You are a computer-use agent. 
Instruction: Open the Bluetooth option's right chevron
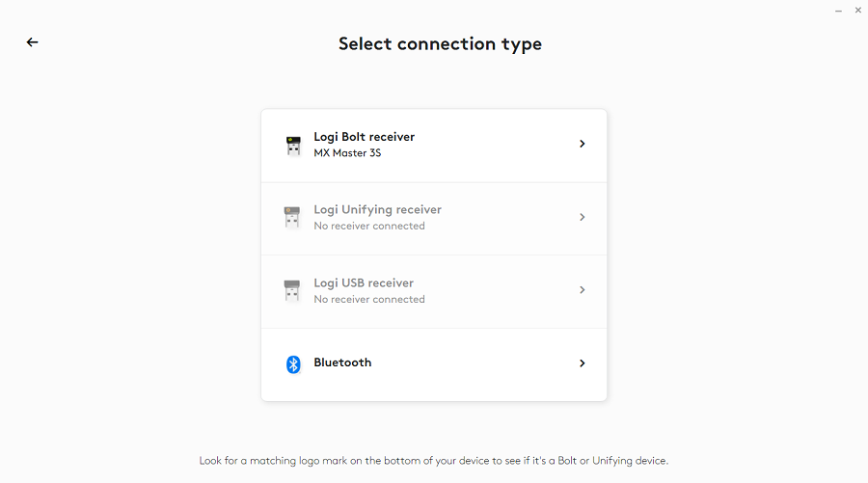click(x=582, y=363)
